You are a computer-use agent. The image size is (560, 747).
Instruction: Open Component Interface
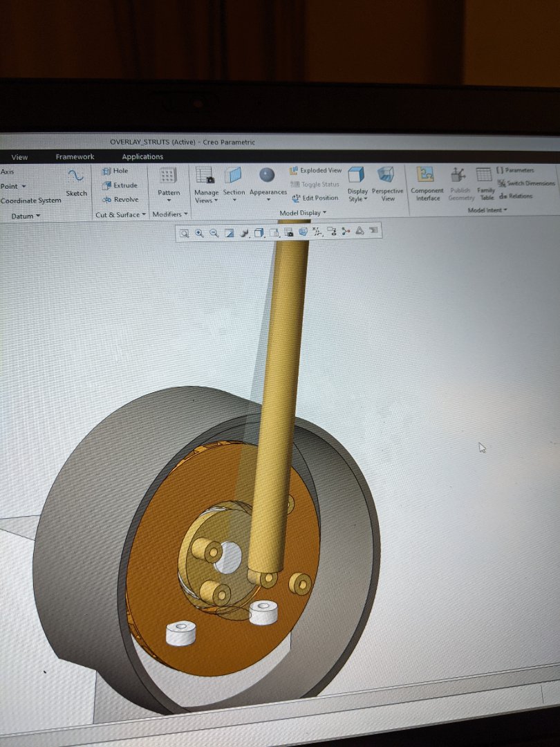[x=427, y=184]
